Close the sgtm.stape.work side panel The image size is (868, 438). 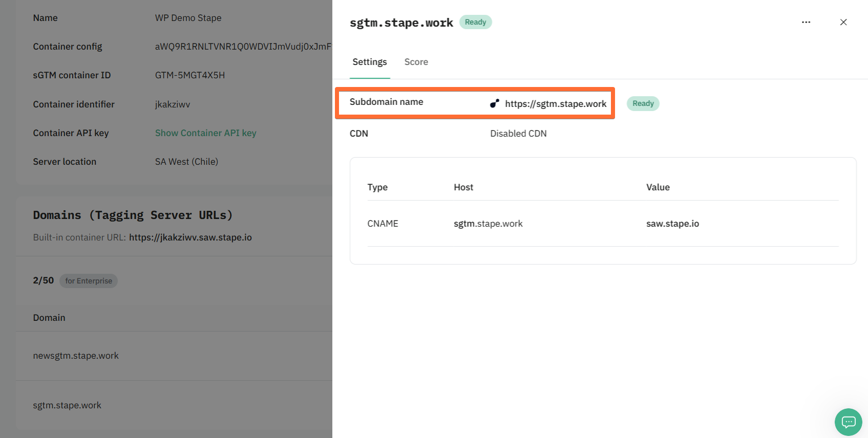[843, 22]
